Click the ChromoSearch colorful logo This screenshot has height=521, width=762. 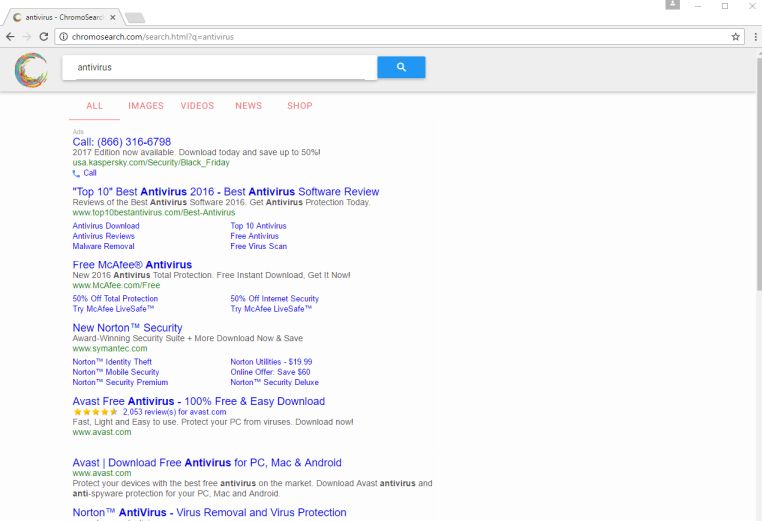click(31, 70)
